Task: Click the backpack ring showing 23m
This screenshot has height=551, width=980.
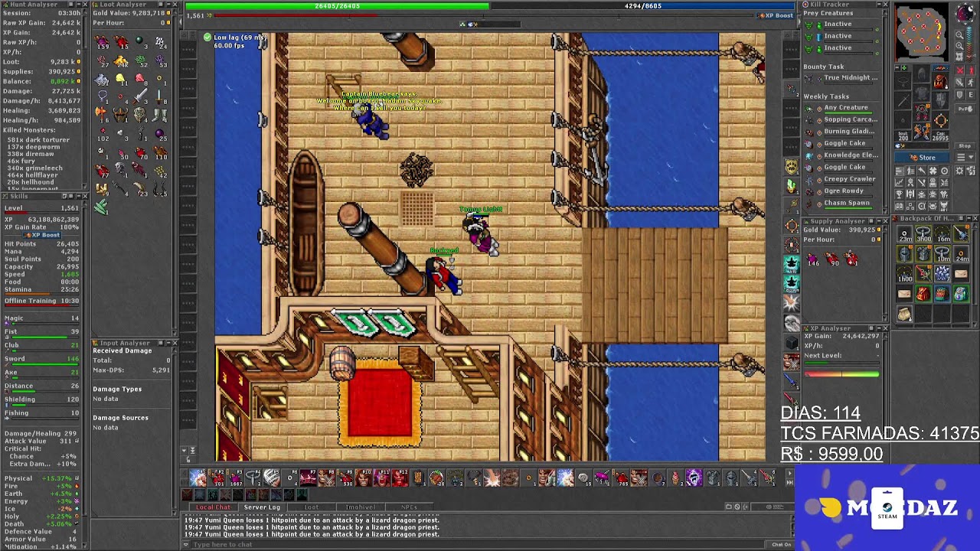Action: (905, 235)
